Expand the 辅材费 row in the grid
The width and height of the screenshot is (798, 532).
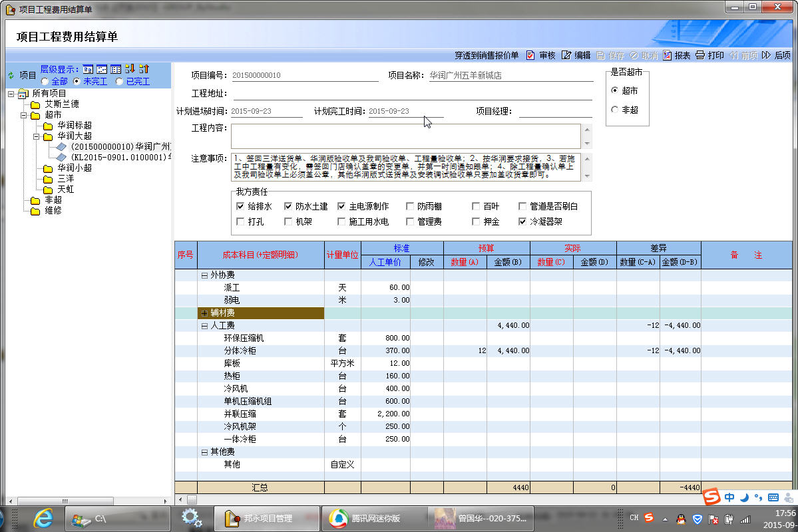204,313
